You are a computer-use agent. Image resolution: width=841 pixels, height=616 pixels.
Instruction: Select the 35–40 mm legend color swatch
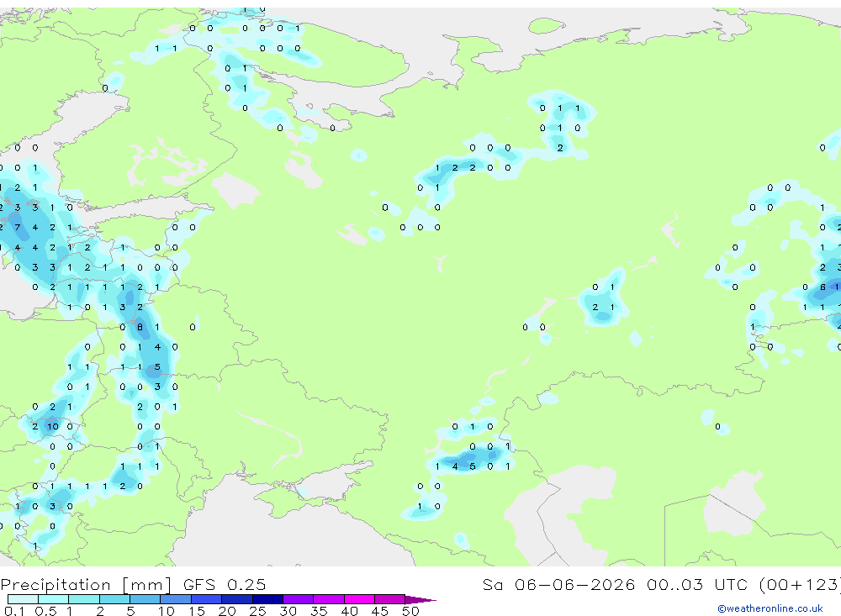point(329,599)
